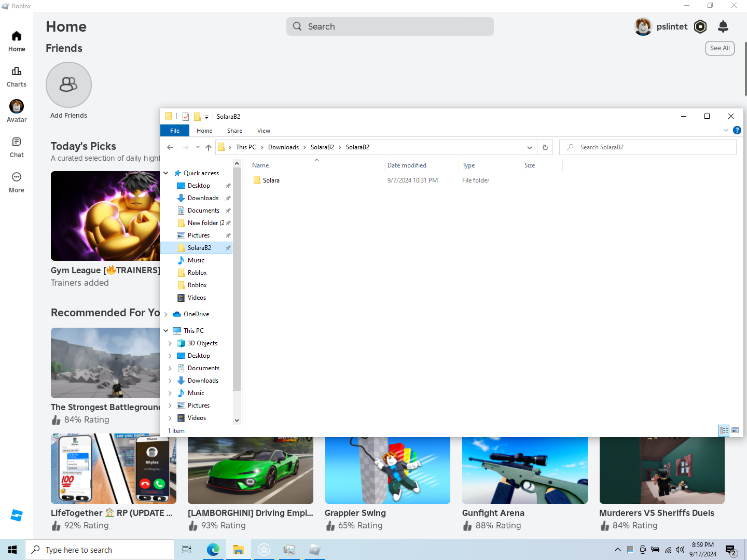Open the File menu tab
Viewport: 747px width, 560px height.
point(175,131)
